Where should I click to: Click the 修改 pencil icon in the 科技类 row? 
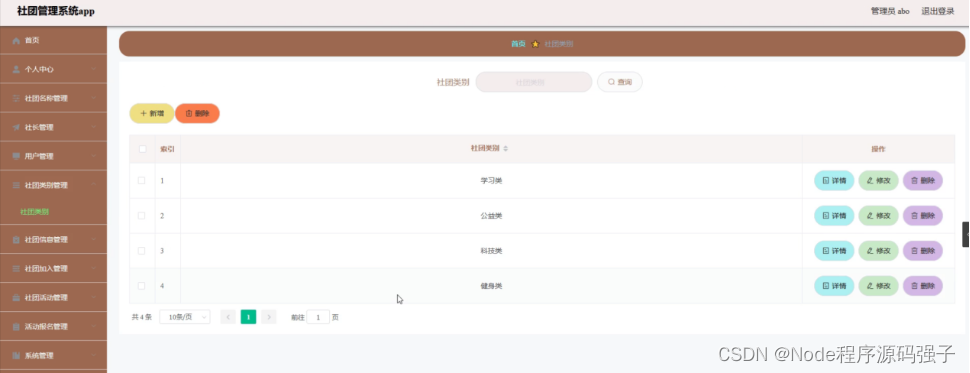(870, 251)
